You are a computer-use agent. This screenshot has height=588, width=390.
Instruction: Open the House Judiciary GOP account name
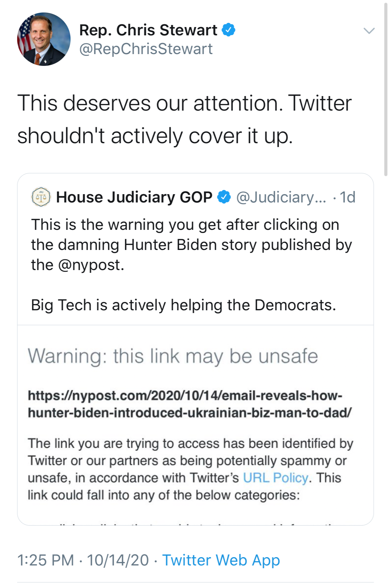[134, 197]
